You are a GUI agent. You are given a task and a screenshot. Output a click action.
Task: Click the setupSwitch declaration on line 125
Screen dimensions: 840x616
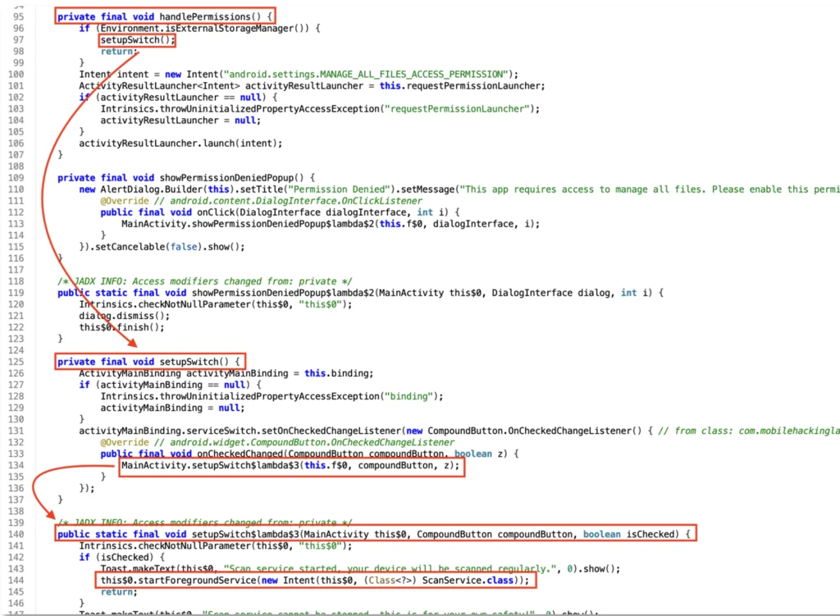tap(197, 362)
